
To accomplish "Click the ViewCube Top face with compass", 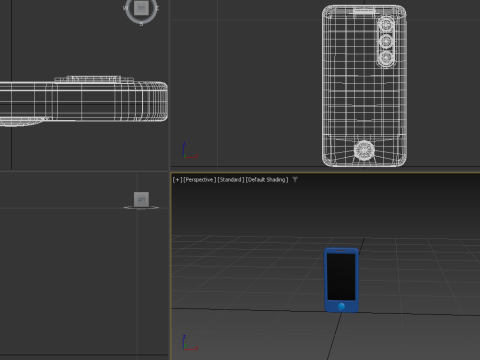I will pos(141,8).
